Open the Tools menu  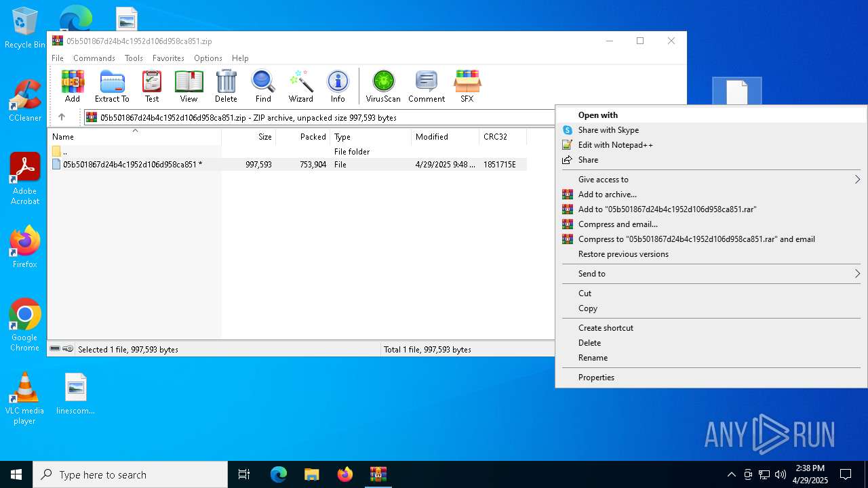[134, 58]
